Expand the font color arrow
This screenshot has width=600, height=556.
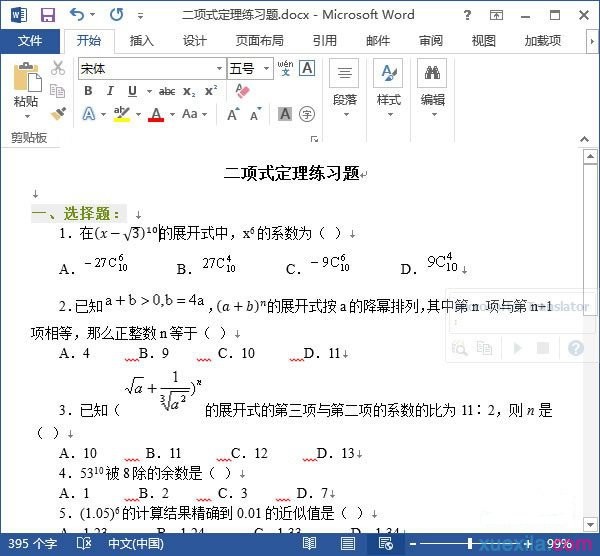pyautogui.click(x=173, y=114)
